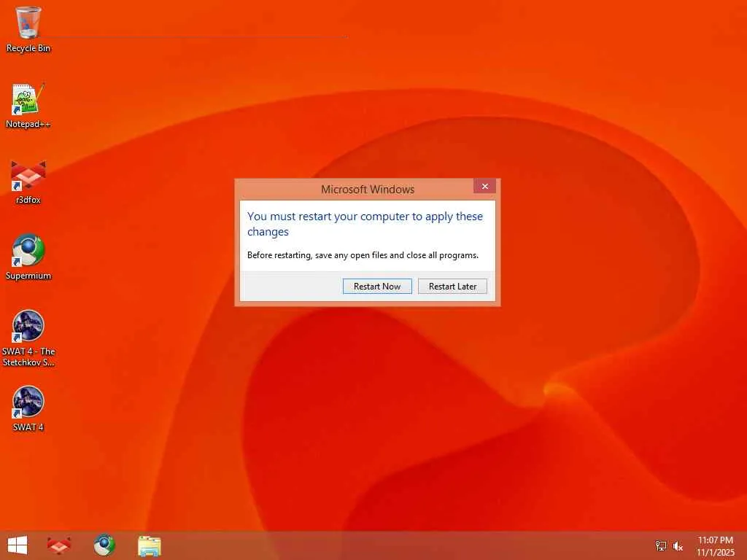Choose the Restart Later button
Viewport: 747px width, 560px height.
coord(452,286)
